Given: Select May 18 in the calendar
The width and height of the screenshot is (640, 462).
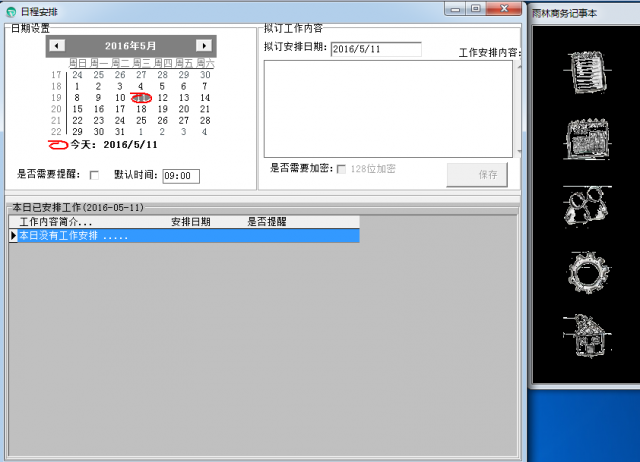Looking at the screenshot, I should click(x=141, y=109).
